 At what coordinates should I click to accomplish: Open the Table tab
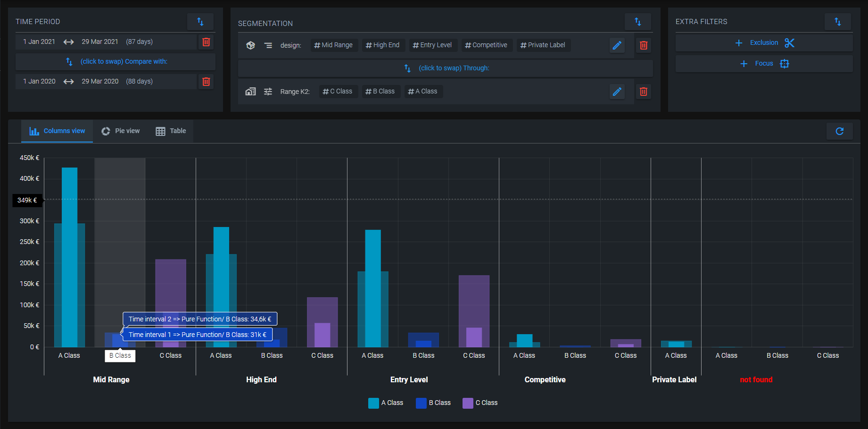click(171, 131)
